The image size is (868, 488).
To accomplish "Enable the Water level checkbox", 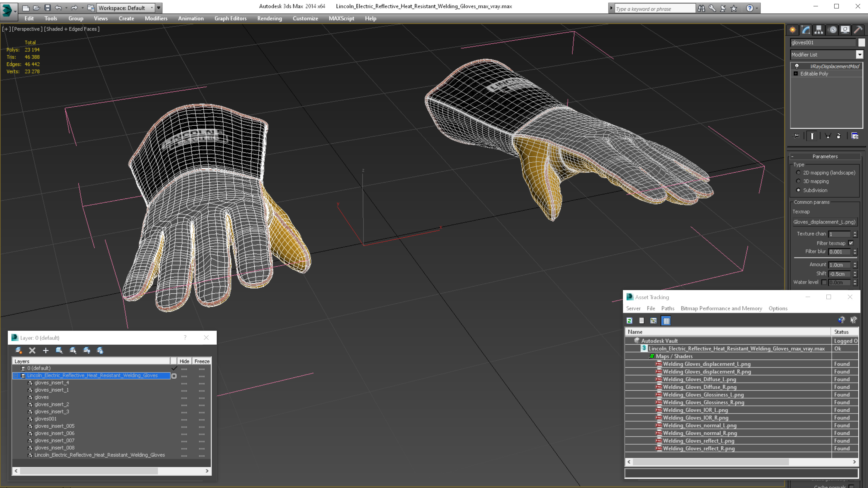I will pyautogui.click(x=824, y=282).
